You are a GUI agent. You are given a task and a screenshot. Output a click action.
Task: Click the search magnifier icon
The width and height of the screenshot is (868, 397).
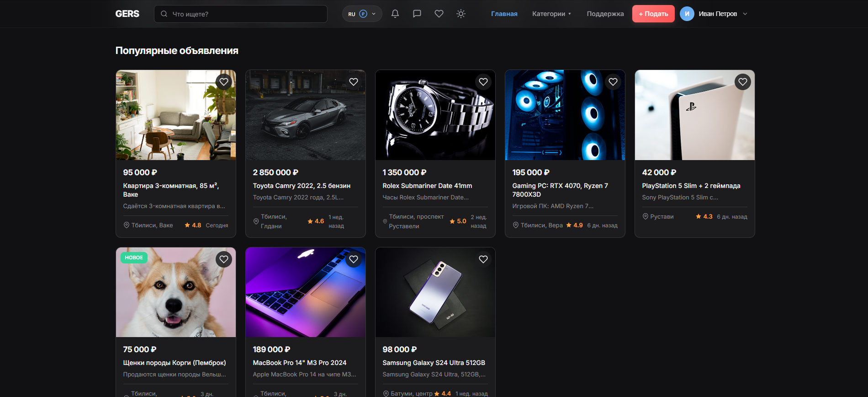(x=164, y=14)
